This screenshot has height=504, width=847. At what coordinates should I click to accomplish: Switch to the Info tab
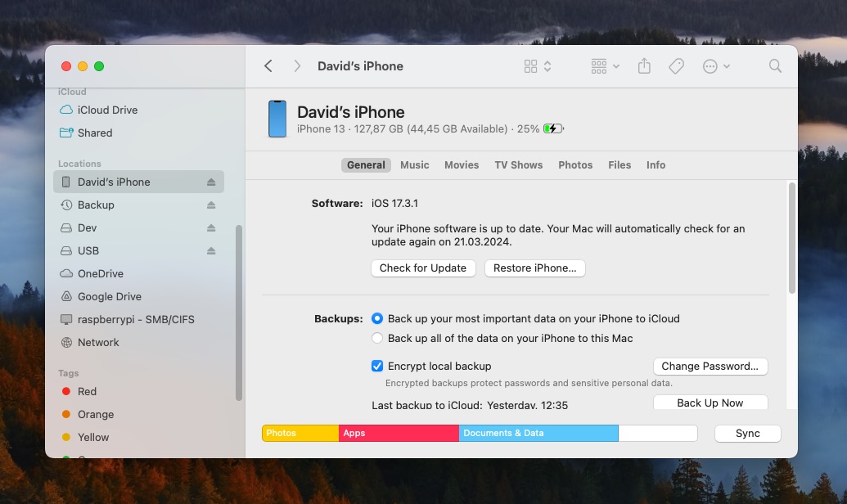pos(656,164)
